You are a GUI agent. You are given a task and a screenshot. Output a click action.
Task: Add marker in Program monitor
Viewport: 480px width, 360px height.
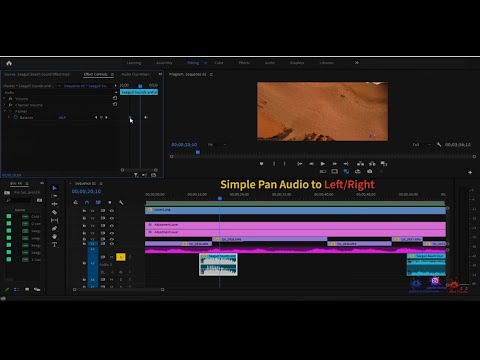pos(262,164)
